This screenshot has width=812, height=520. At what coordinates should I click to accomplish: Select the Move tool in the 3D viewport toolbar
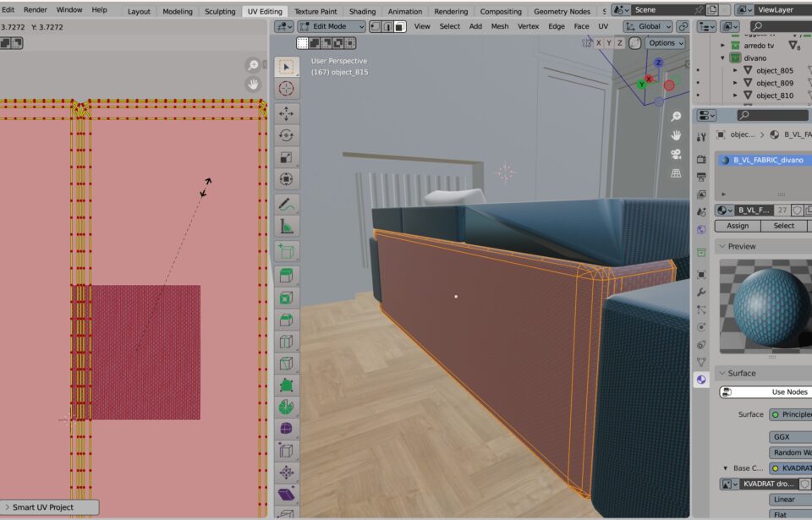click(286, 113)
